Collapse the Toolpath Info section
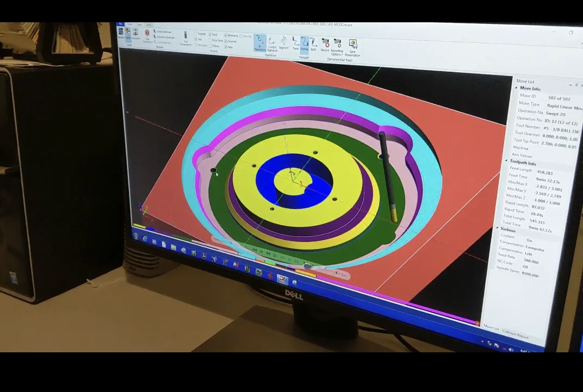Image resolution: width=583 pixels, height=392 pixels. (506, 161)
